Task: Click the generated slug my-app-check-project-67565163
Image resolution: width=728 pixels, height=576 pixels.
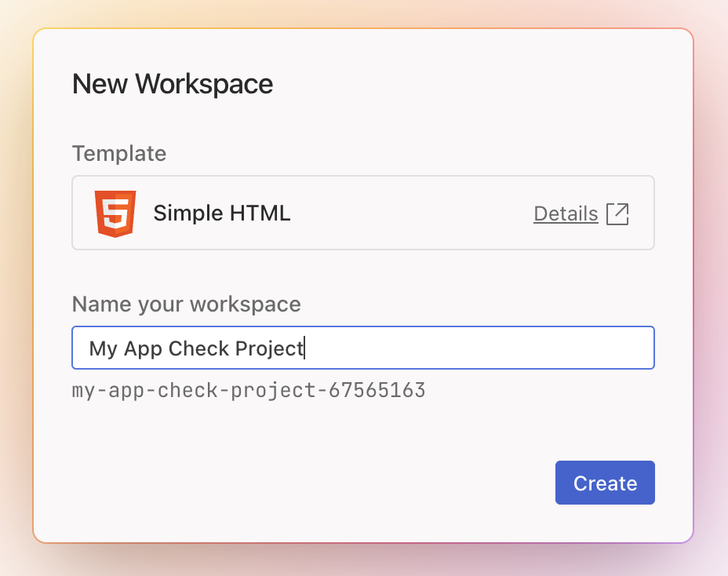Action: [248, 389]
